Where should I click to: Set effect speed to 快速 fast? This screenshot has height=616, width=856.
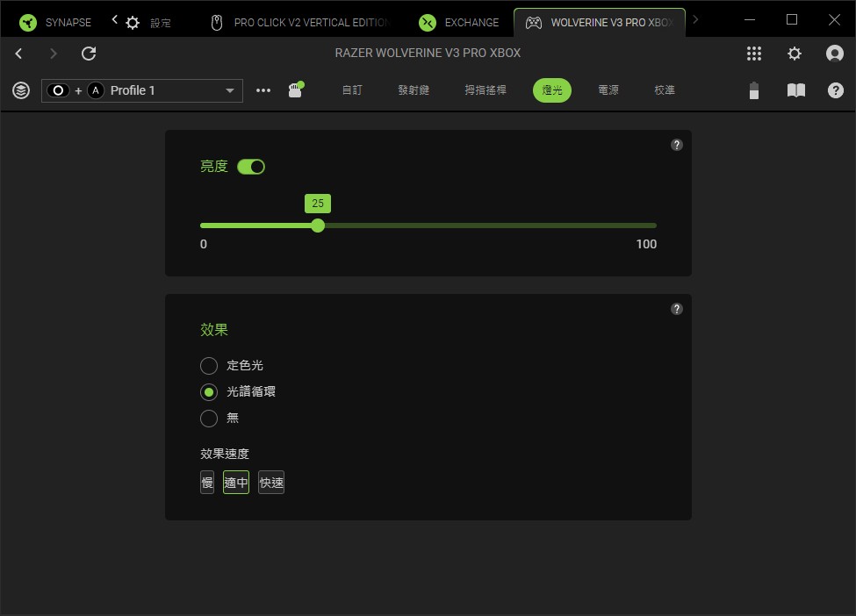point(271,483)
